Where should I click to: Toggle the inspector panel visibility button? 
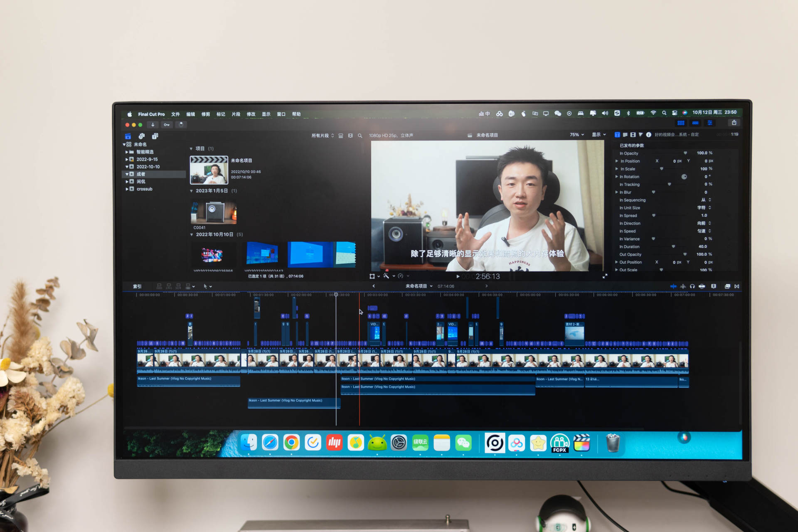pyautogui.click(x=710, y=123)
